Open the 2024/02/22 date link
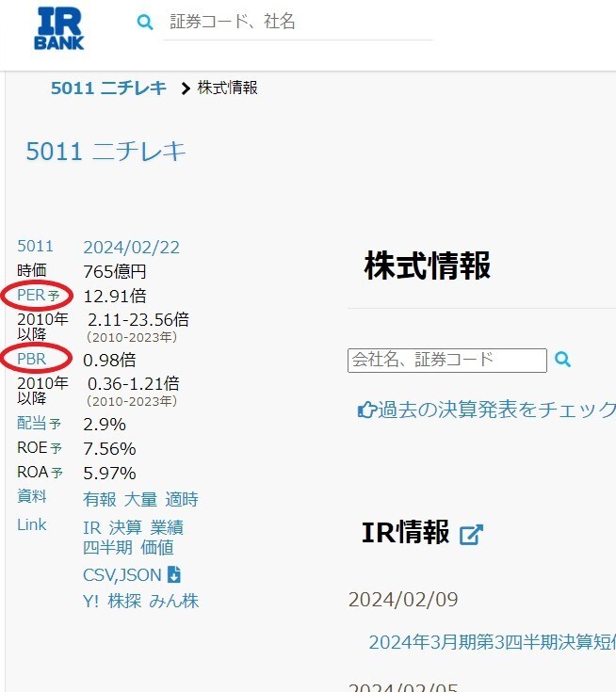The image size is (616, 692). point(131,247)
